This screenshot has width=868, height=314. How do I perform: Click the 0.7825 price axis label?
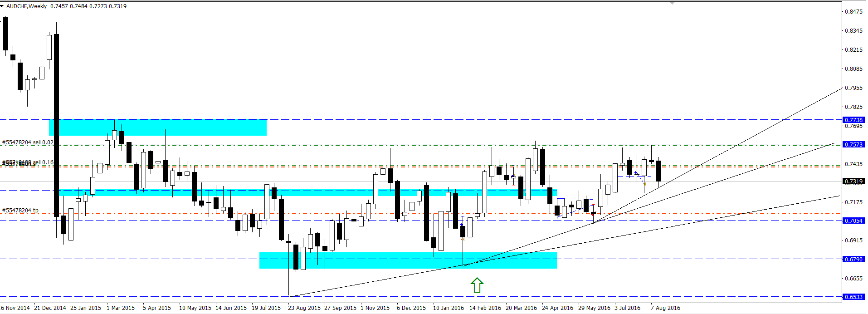(x=853, y=107)
